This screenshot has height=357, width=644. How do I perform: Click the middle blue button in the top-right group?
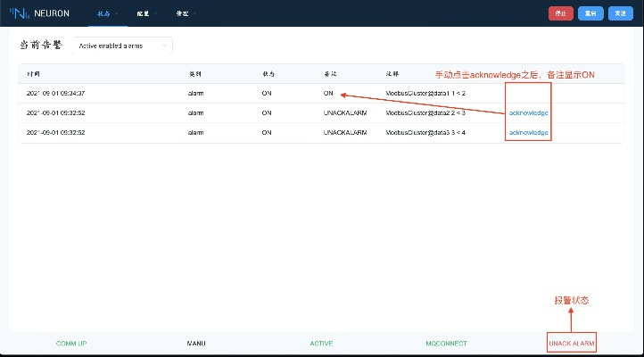click(589, 13)
